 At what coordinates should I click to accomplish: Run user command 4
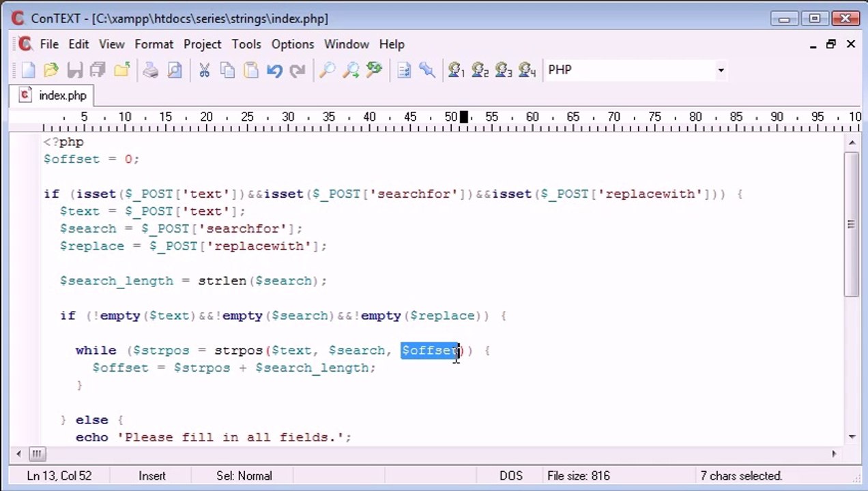tap(527, 70)
